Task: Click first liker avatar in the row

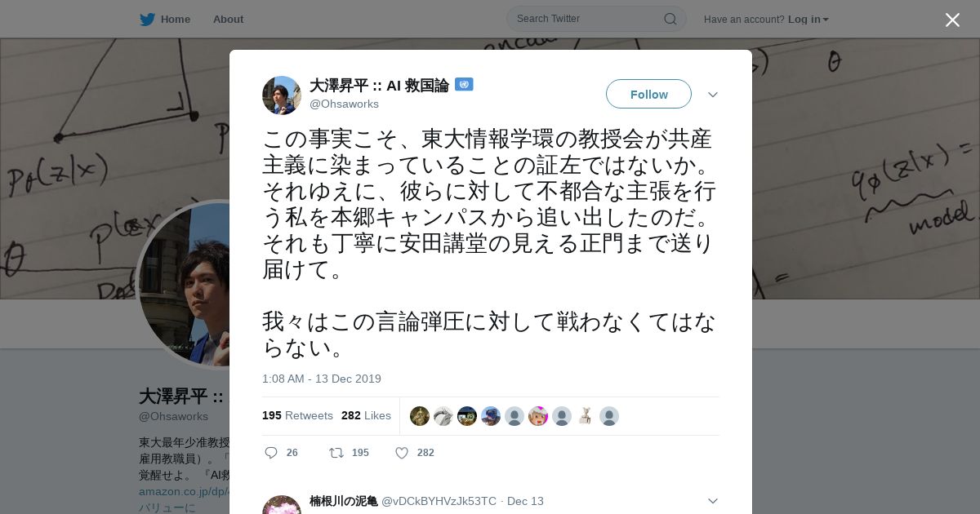Action: coord(420,416)
